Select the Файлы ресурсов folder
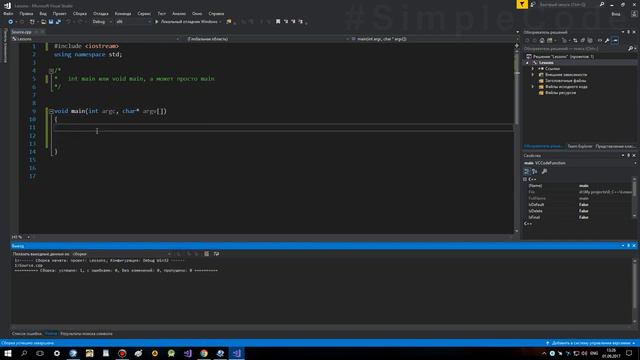Image resolution: width=640 pixels, height=360 pixels. point(558,93)
